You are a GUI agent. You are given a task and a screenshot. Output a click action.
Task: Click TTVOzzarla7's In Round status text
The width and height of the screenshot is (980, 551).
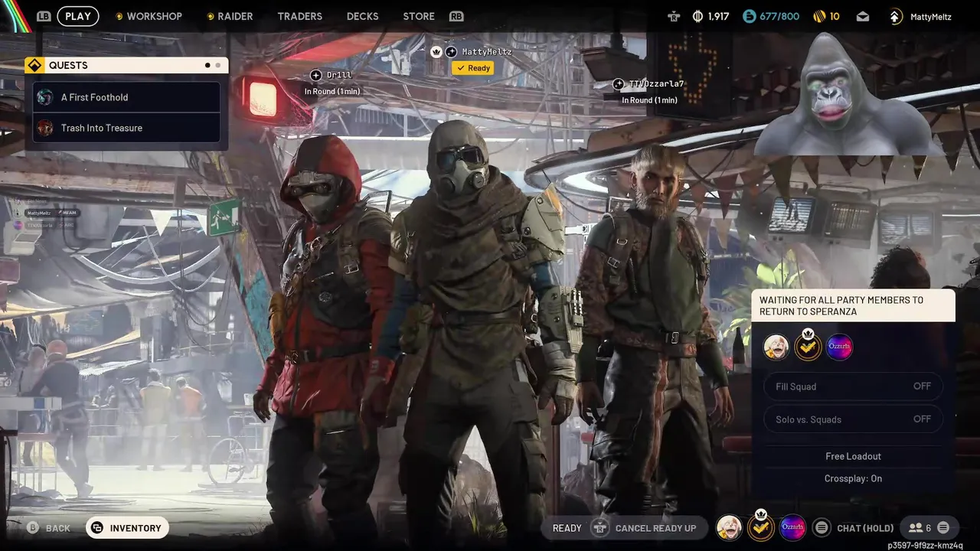point(649,100)
